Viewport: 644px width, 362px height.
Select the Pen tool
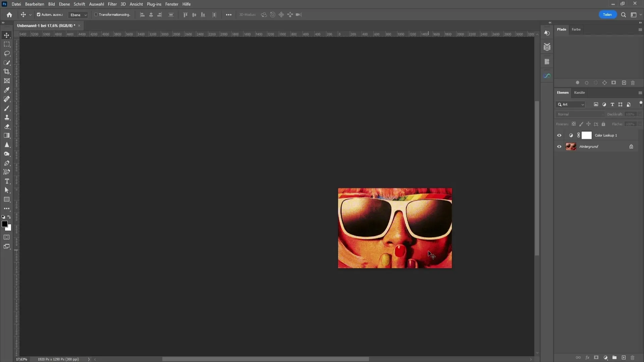pyautogui.click(x=7, y=163)
